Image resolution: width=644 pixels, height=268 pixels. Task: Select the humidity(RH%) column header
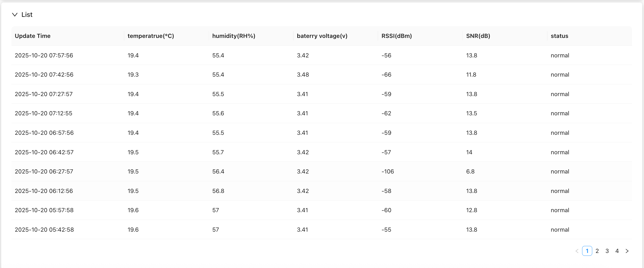[234, 36]
